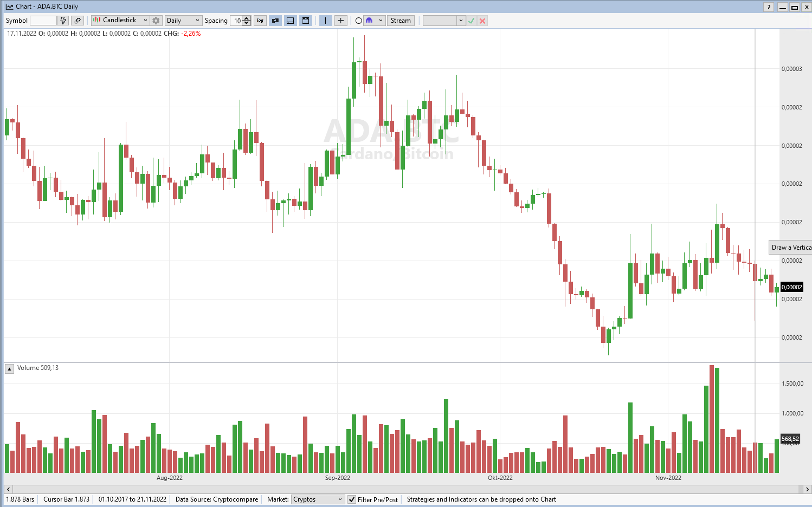The image size is (812, 507).
Task: Click the green checkmark icon
Action: (x=471, y=21)
